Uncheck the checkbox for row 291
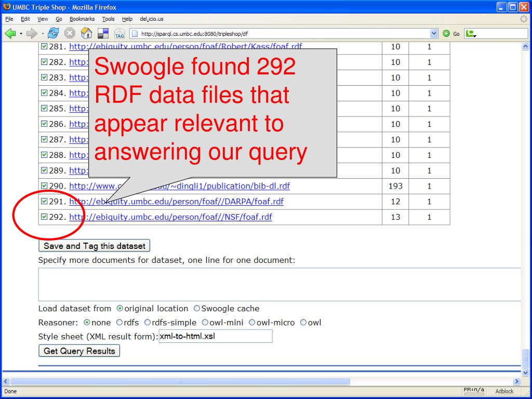The height and width of the screenshot is (399, 532). tap(44, 201)
